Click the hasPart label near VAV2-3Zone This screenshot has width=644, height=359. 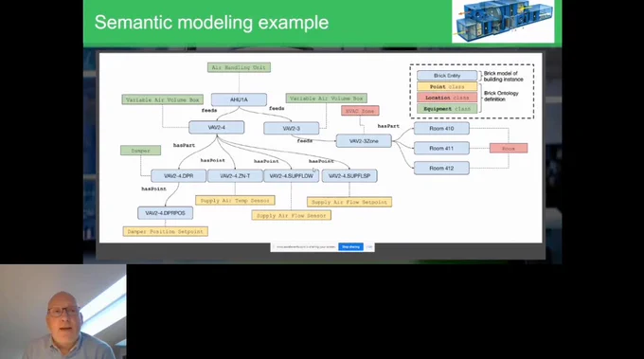click(x=388, y=126)
